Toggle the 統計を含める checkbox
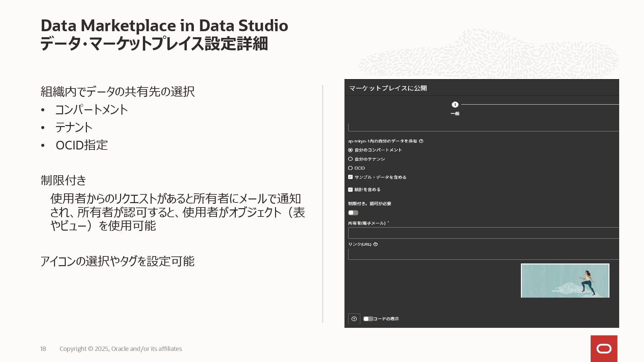This screenshot has width=644, height=362. coord(351,190)
